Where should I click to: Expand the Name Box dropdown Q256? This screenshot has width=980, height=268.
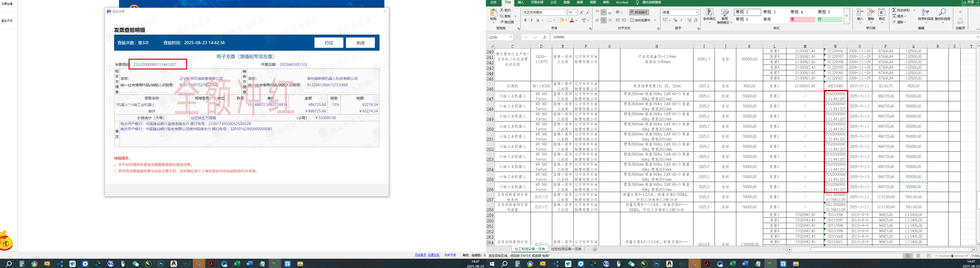(511, 37)
